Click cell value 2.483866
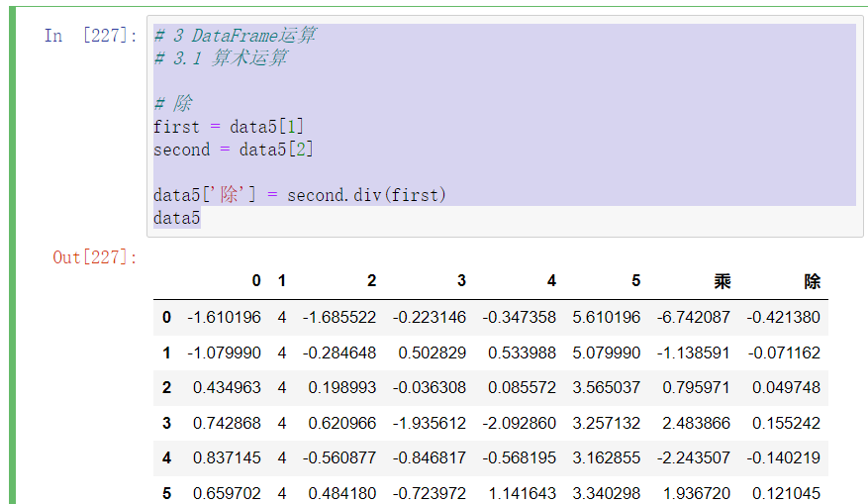The height and width of the screenshot is (504, 868). pyautogui.click(x=696, y=423)
